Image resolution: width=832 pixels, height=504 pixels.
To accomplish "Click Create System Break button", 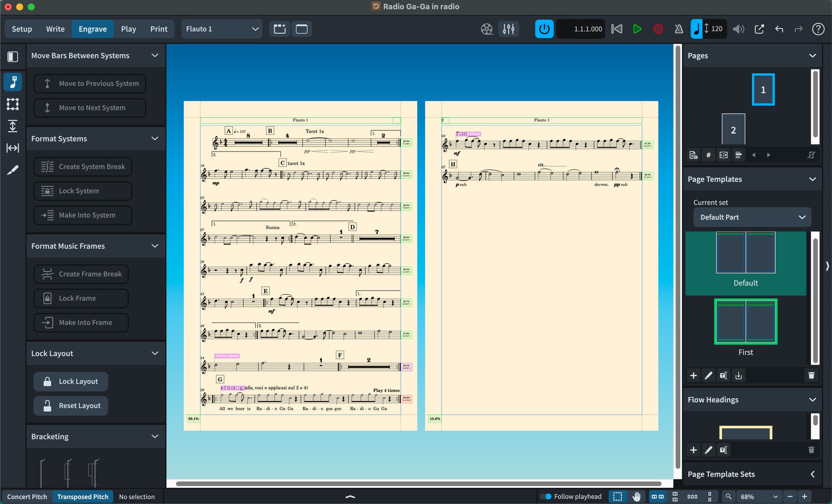I will [x=83, y=167].
